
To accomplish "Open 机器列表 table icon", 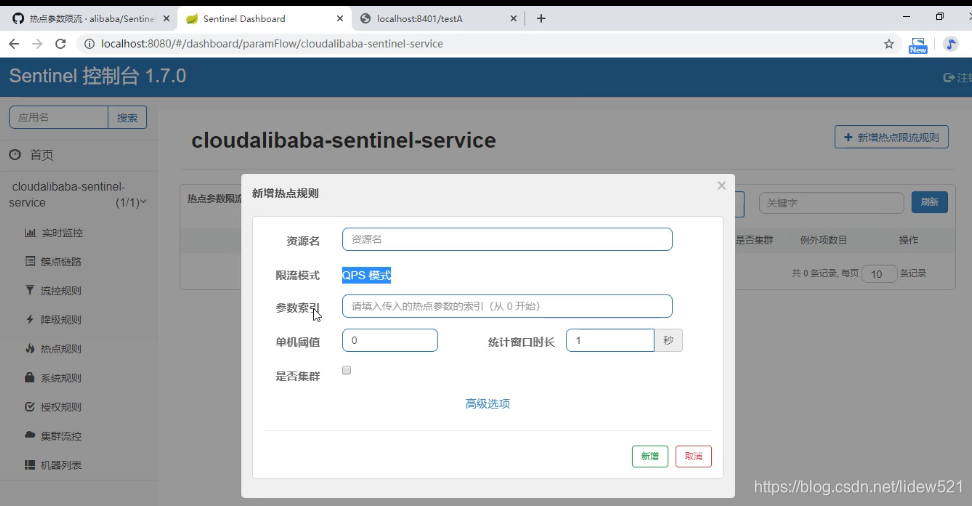I will coord(30,464).
